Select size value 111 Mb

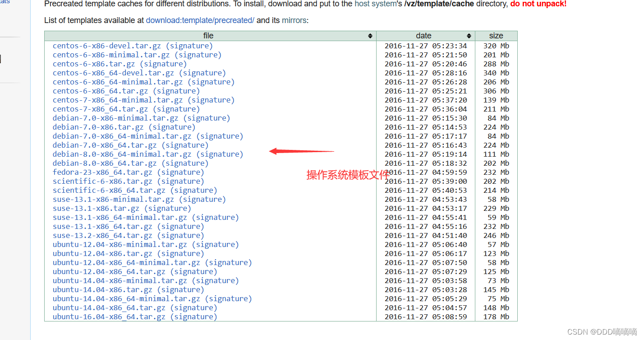[x=496, y=154]
